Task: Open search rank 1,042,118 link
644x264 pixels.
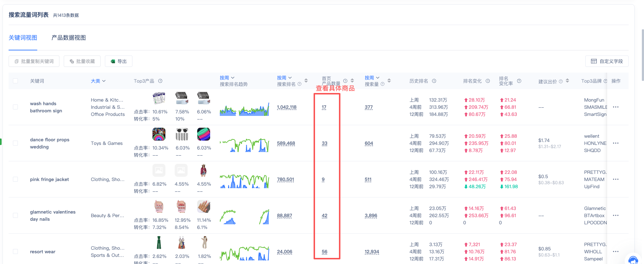Action: (287, 107)
